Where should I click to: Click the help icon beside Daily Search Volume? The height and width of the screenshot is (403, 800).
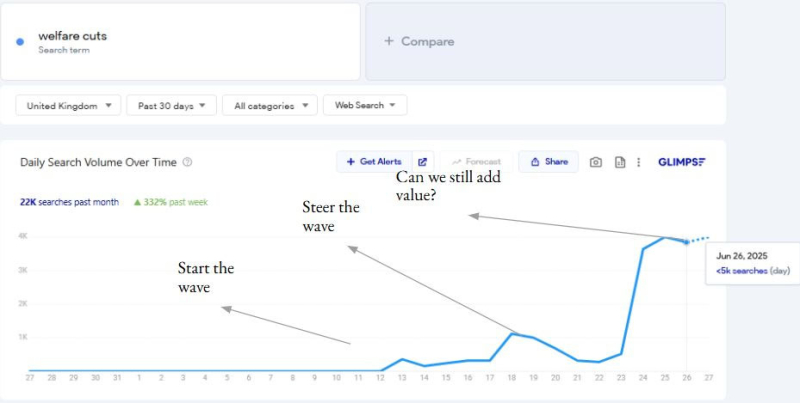[x=188, y=162]
